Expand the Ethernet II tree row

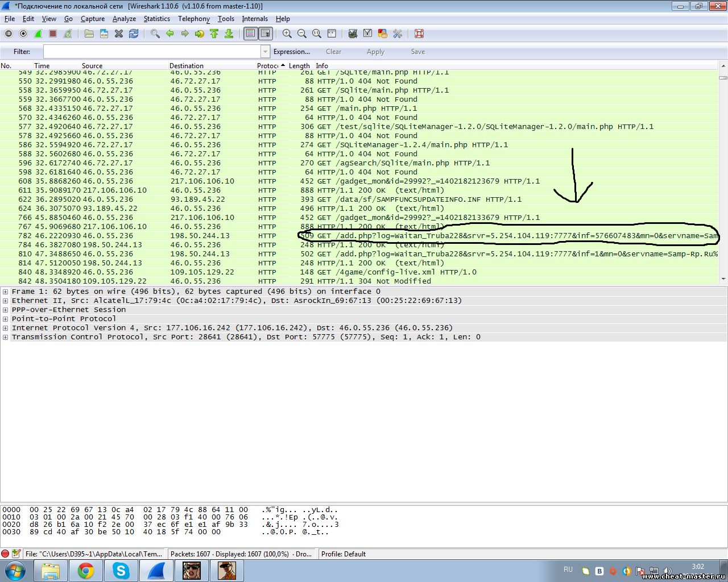coord(5,301)
